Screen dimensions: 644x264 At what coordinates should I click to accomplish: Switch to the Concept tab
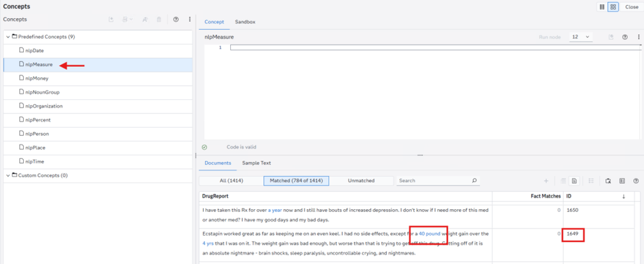pyautogui.click(x=214, y=22)
